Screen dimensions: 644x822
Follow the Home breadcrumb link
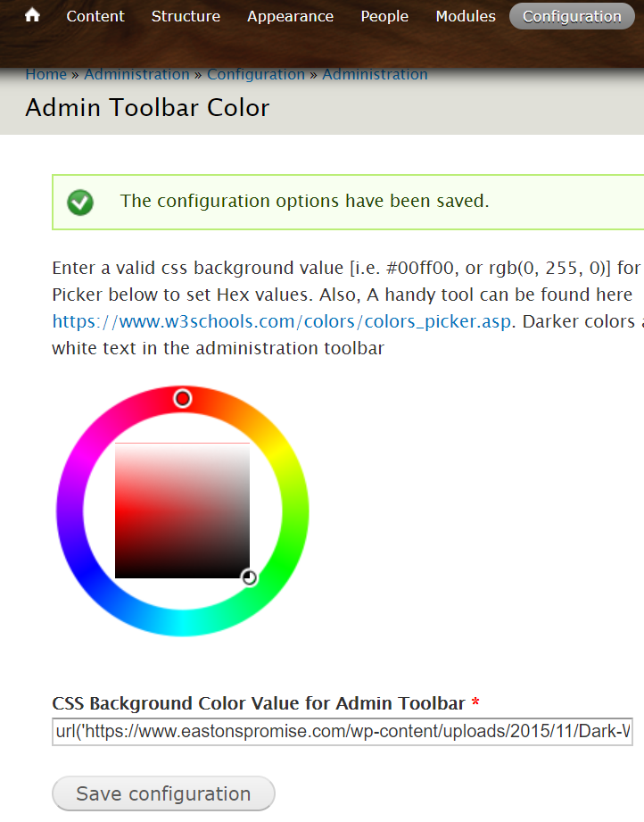tap(45, 74)
